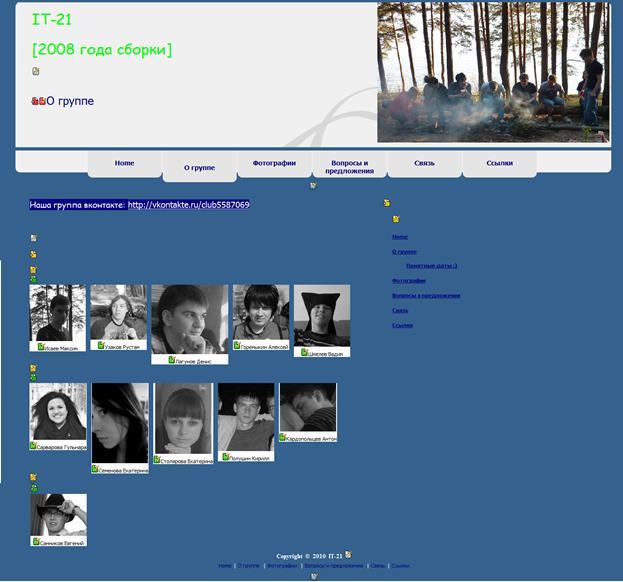Open Горенькин Алексей's portrait thumbnail
The width and height of the screenshot is (623, 582).
tap(260, 312)
